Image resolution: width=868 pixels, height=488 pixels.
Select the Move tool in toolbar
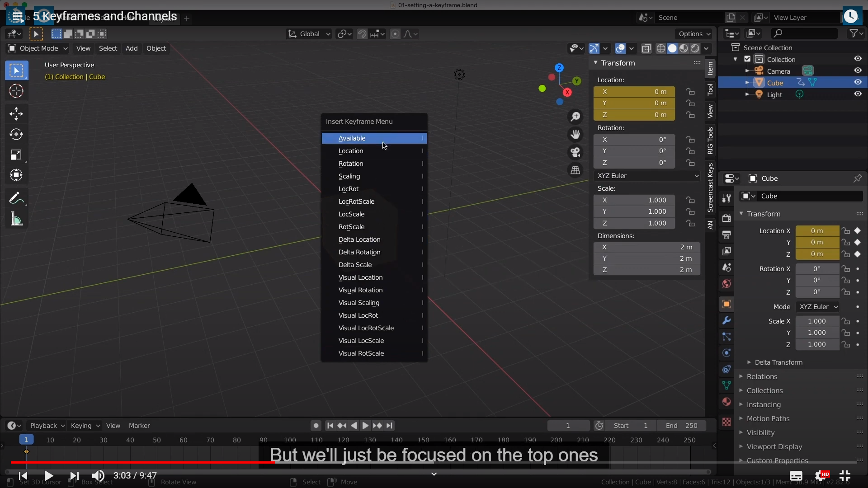point(16,113)
